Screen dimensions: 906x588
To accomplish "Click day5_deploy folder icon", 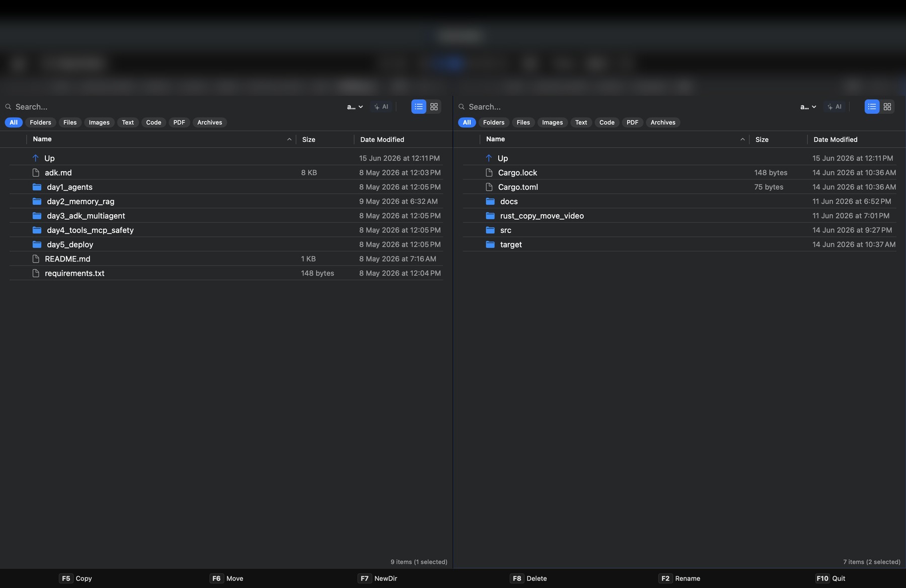I will [37, 244].
